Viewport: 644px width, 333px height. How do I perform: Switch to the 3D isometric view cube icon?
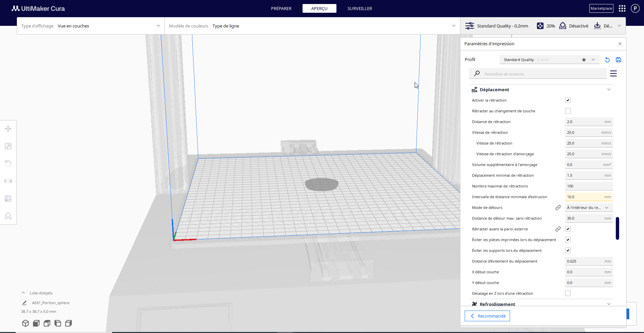point(26,323)
